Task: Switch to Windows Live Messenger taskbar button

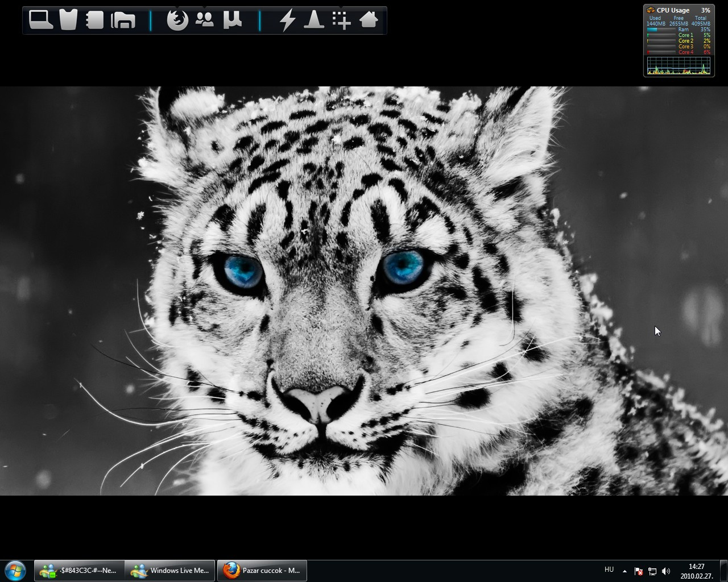Action: click(x=170, y=571)
